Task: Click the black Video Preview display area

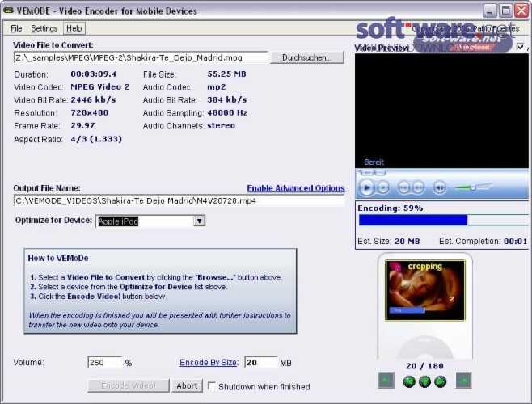Action: [x=441, y=111]
